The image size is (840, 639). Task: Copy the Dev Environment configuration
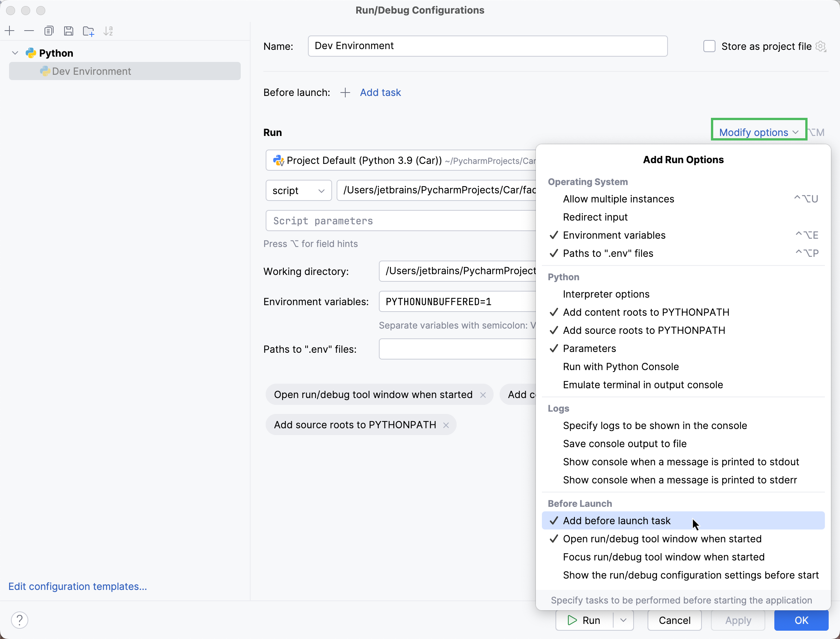[x=49, y=31]
